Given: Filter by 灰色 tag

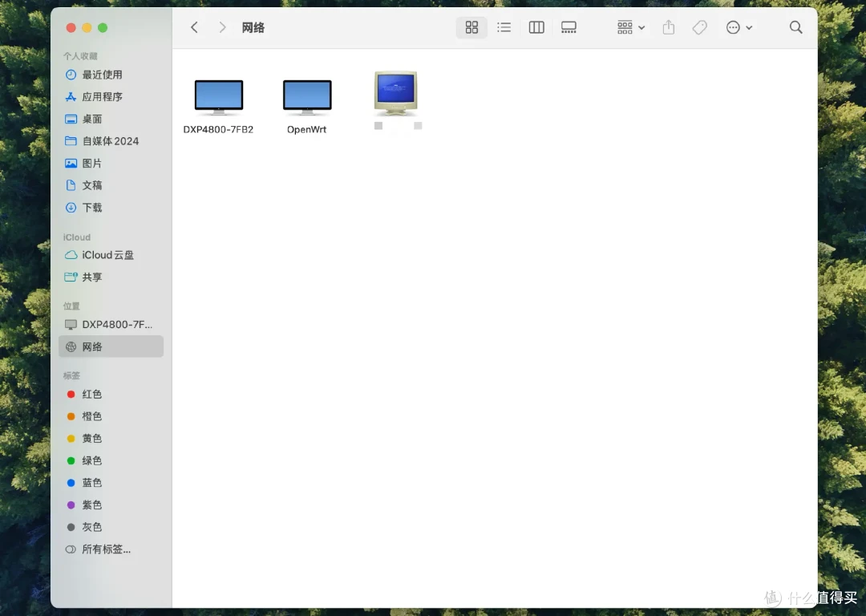Looking at the screenshot, I should click(x=111, y=527).
